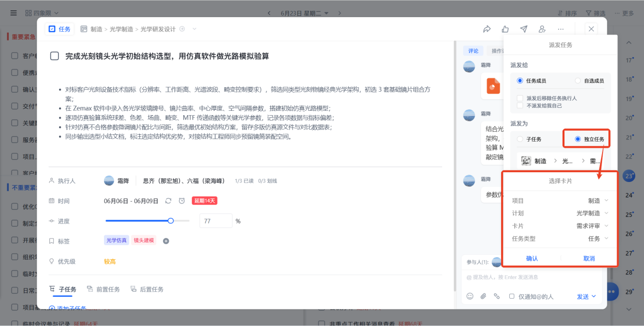Check 不派发给我自己 option
The image size is (644, 326).
[x=520, y=105]
